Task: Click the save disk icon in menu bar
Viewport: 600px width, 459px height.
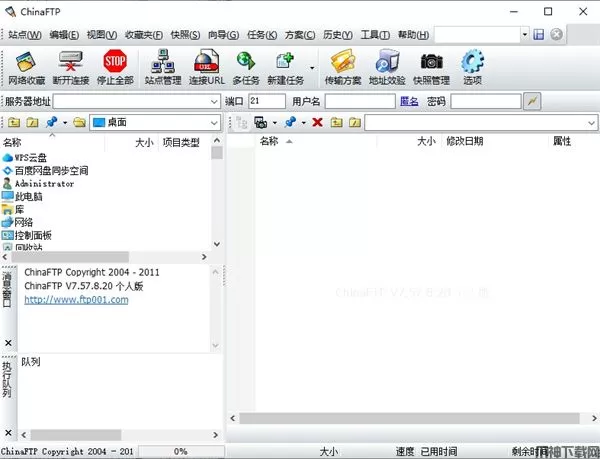Action: coord(539,35)
